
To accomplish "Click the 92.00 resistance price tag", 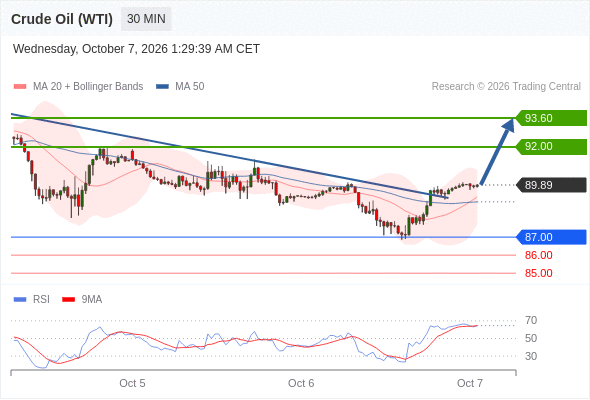I will tap(551, 146).
